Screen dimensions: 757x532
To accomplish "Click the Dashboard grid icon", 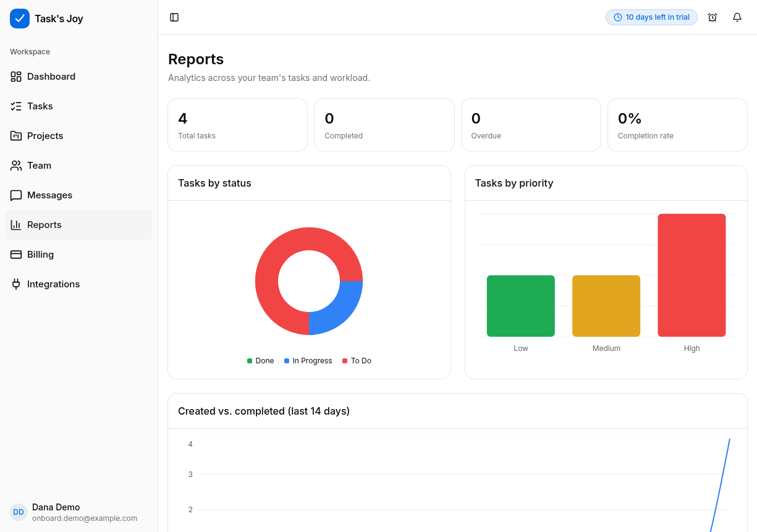I will click(16, 77).
